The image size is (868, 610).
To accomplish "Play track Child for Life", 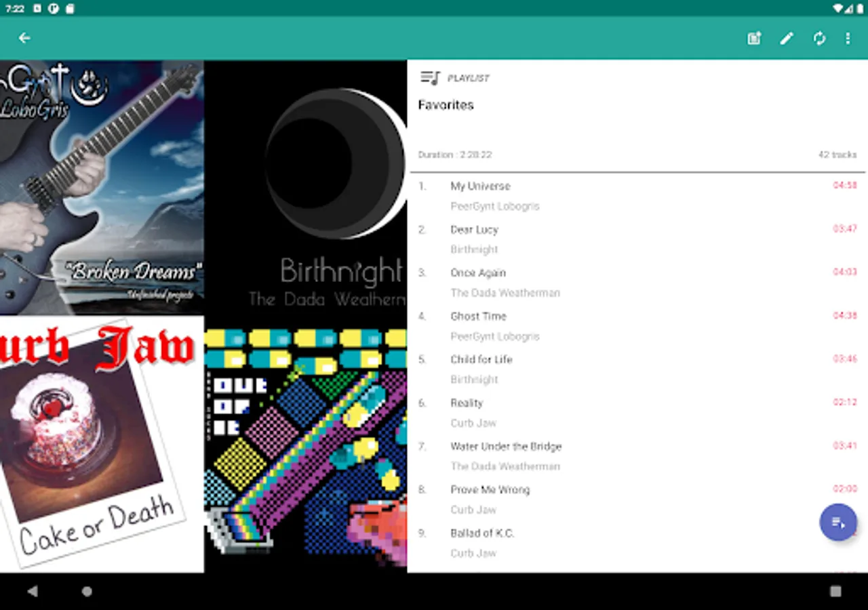I will (637, 369).
